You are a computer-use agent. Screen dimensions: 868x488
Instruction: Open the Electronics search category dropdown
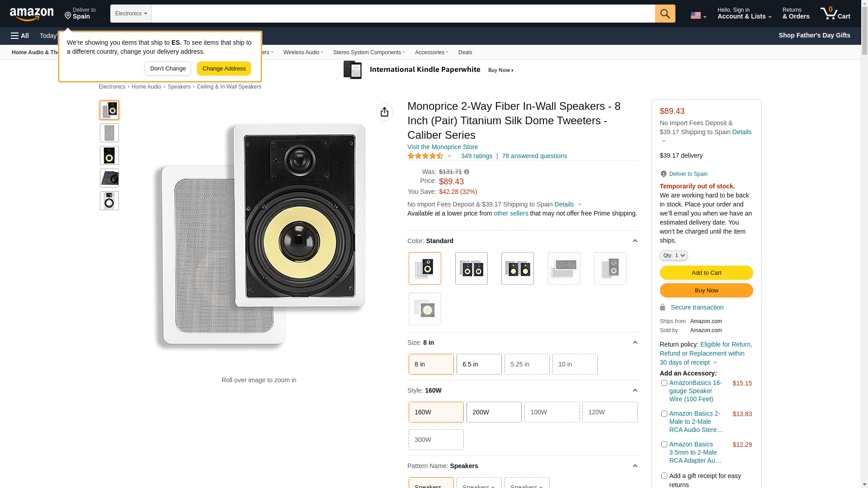pyautogui.click(x=131, y=14)
